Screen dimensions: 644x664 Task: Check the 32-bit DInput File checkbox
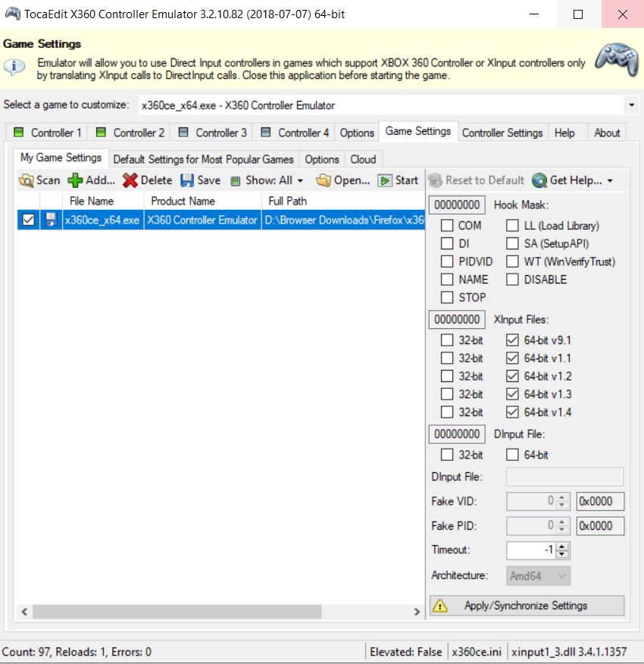tap(447, 455)
